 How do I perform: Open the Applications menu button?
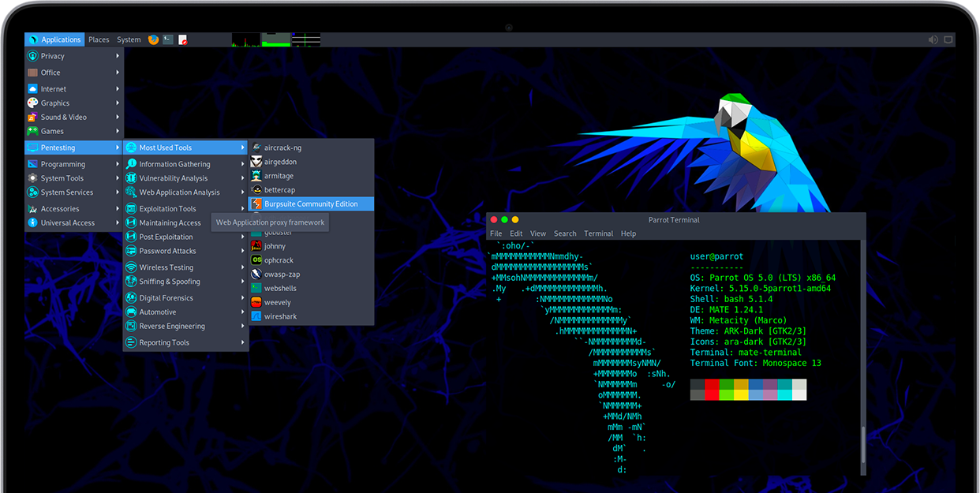[54, 39]
